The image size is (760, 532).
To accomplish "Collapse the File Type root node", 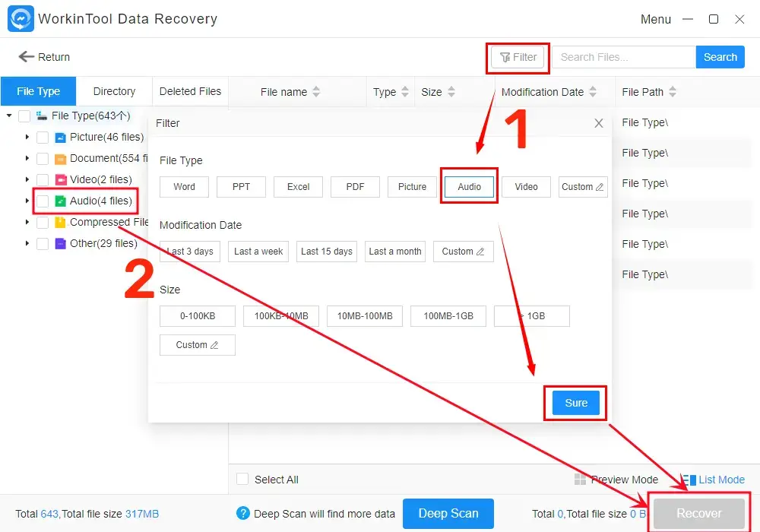I will click(x=9, y=116).
